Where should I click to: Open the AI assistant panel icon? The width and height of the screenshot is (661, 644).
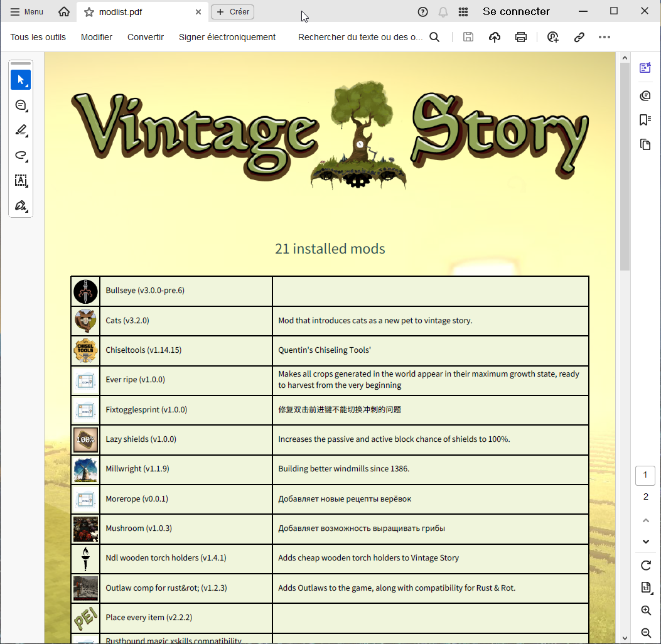click(645, 67)
